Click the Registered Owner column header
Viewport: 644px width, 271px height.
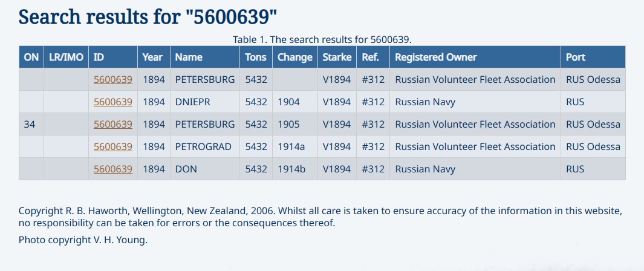point(436,57)
